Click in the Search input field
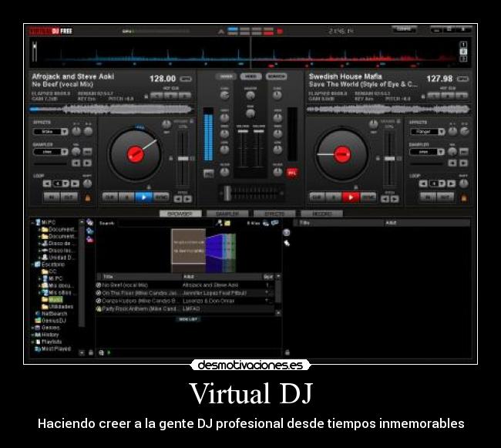501x448 pixels. coord(165,223)
